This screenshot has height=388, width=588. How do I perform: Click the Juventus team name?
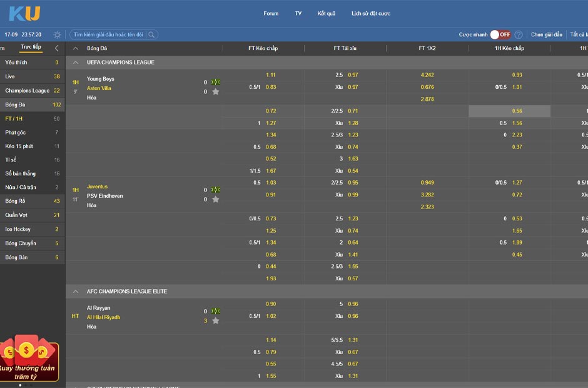click(x=97, y=186)
